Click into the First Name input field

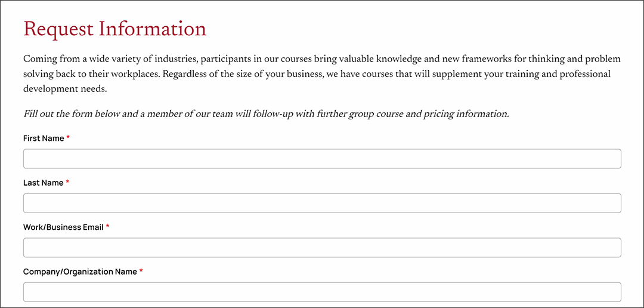pyautogui.click(x=322, y=159)
